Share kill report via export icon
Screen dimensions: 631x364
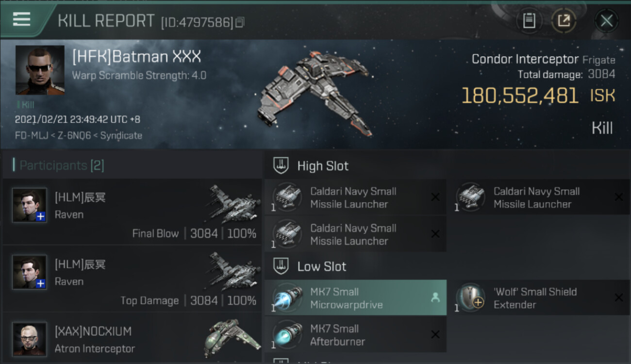[564, 21]
